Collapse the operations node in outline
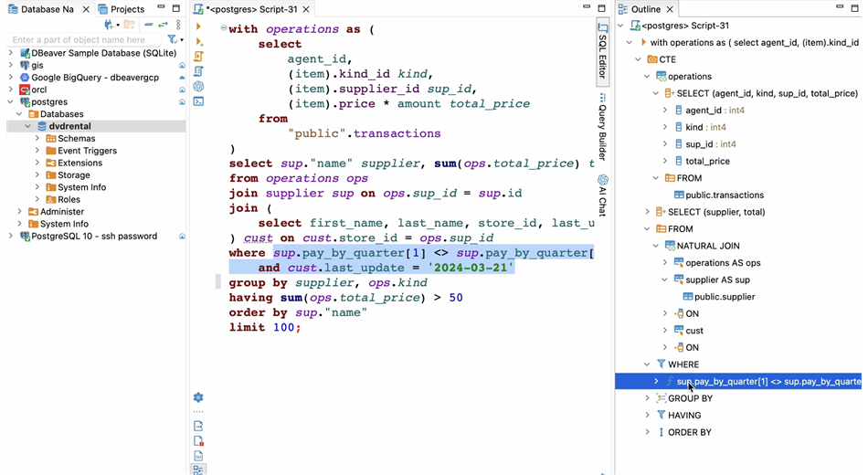This screenshot has width=868, height=475. click(647, 76)
